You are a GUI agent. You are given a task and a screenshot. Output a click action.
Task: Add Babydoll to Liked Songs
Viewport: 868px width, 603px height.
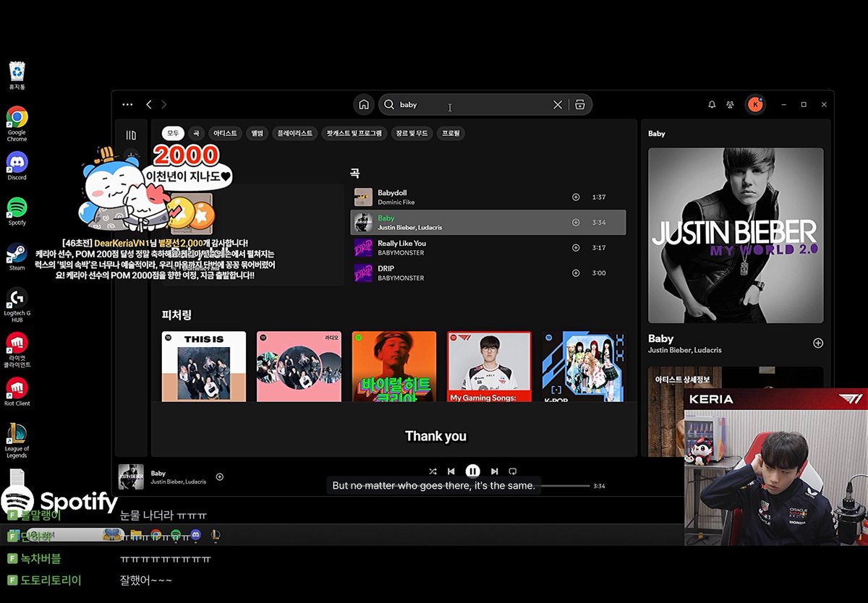576,197
